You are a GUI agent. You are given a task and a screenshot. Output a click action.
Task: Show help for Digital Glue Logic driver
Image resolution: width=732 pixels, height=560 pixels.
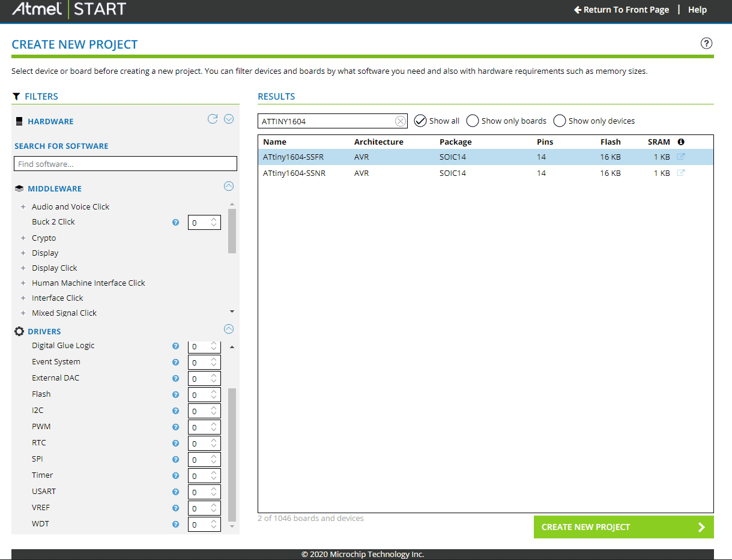(176, 346)
